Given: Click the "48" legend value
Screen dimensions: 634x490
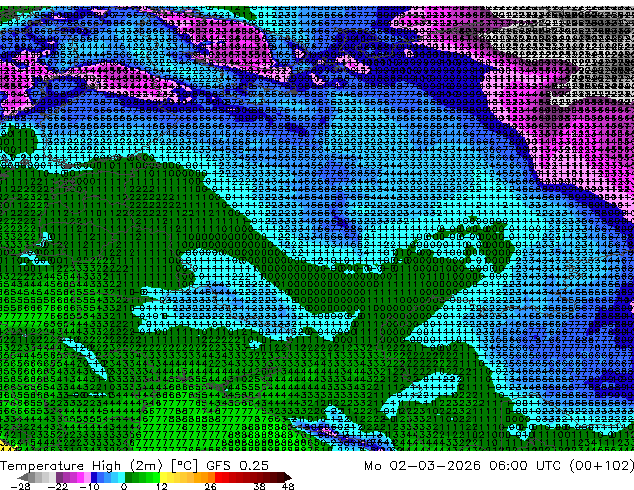Looking at the screenshot, I should click(288, 486).
